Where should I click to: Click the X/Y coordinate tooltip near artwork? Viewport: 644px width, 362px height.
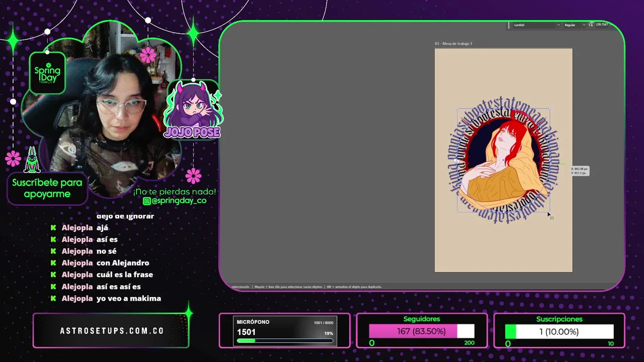coord(579,171)
